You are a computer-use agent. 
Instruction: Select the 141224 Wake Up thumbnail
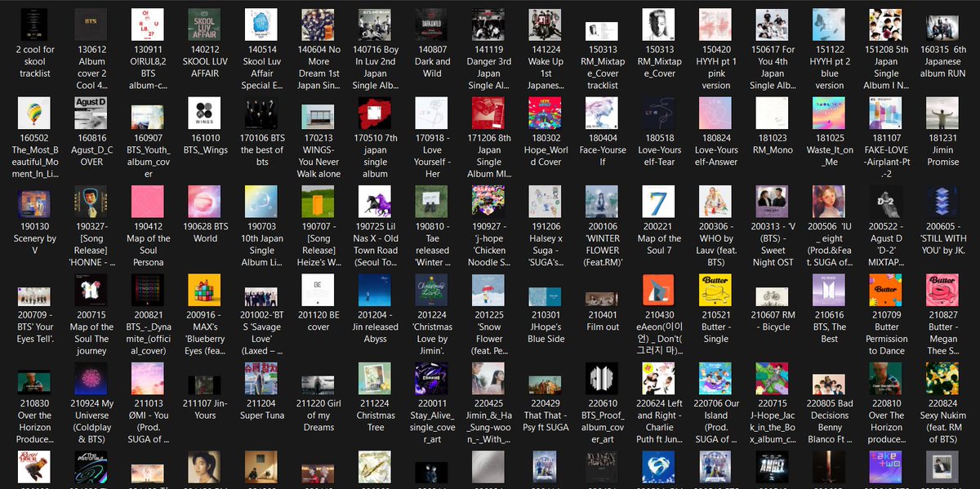(x=546, y=25)
